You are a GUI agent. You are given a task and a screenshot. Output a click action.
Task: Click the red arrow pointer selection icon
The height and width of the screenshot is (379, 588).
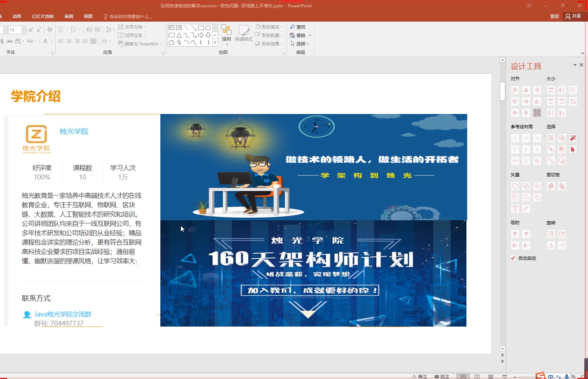pos(573,150)
